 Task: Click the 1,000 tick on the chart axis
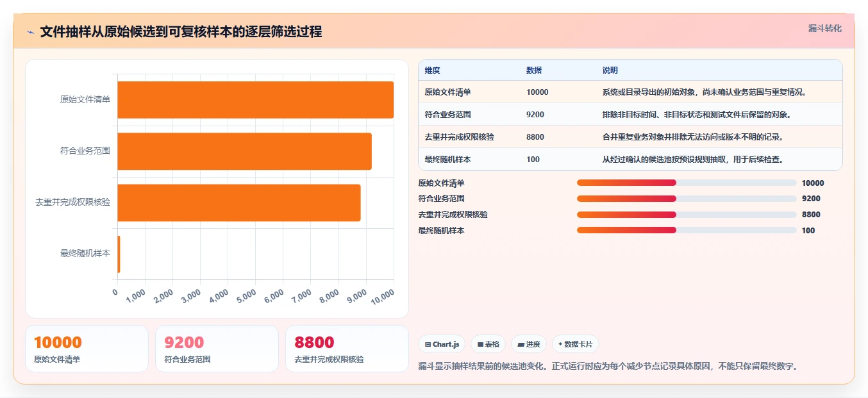(136, 296)
